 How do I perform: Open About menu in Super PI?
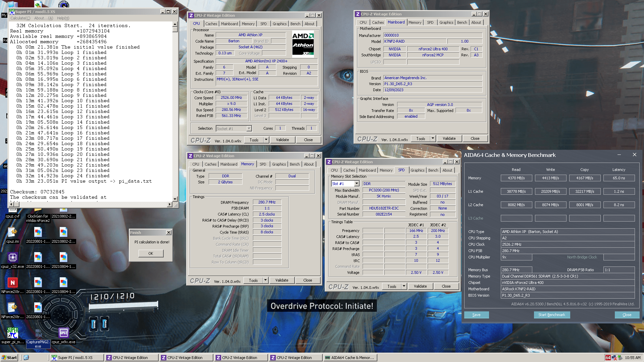point(44,18)
